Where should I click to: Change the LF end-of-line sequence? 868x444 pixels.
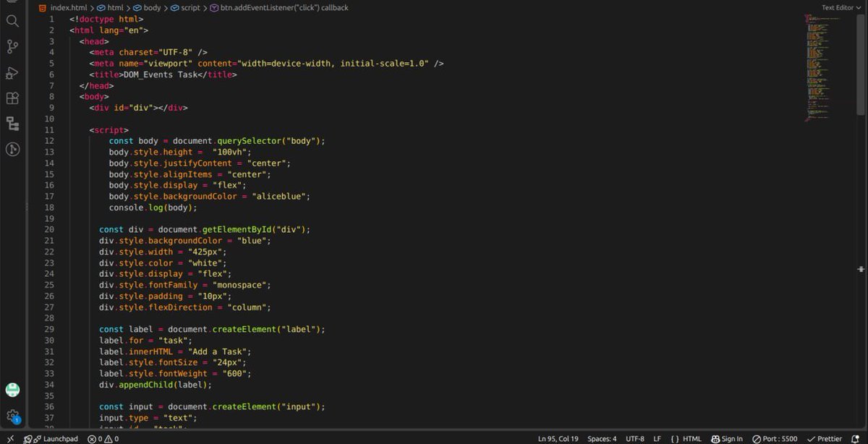click(x=658, y=439)
